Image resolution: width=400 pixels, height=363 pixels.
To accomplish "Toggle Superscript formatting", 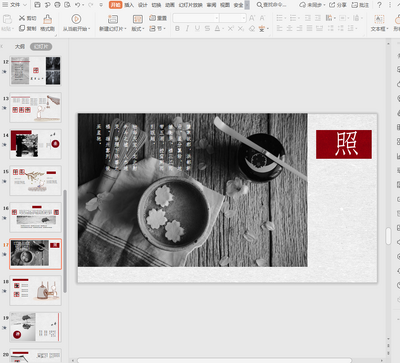I will [x=231, y=29].
